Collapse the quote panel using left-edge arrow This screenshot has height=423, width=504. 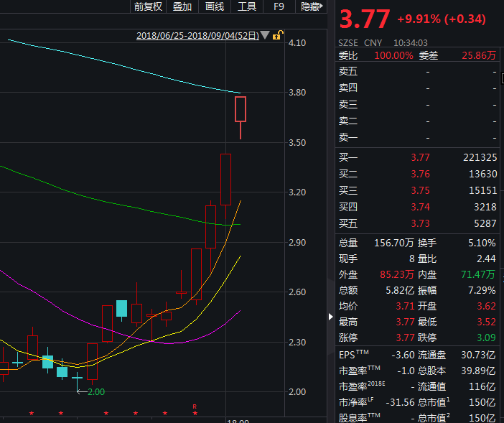pos(331,316)
